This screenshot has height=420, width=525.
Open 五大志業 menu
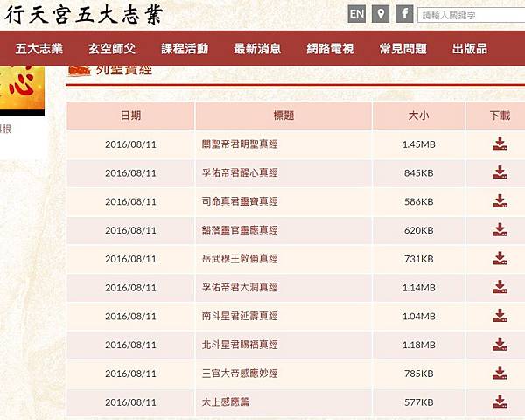(x=39, y=49)
